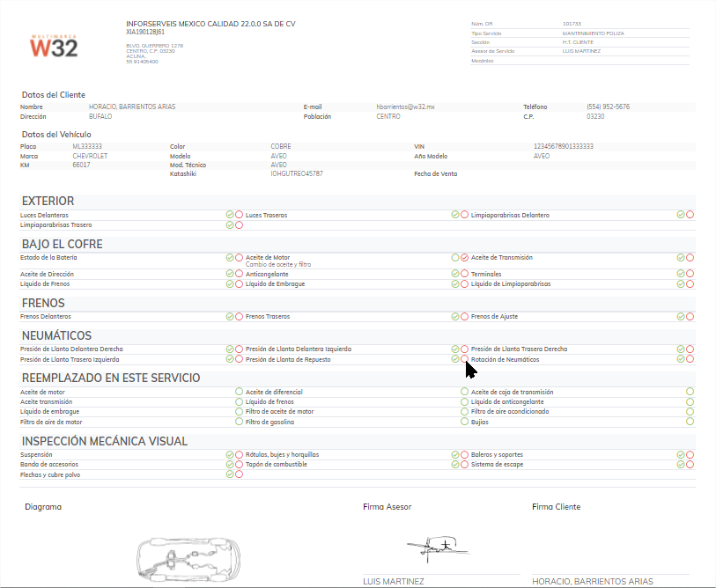Screen dimensions: 716x588
Task: Click the MANTENIMIENTO POLIZA service type
Action: click(x=594, y=33)
